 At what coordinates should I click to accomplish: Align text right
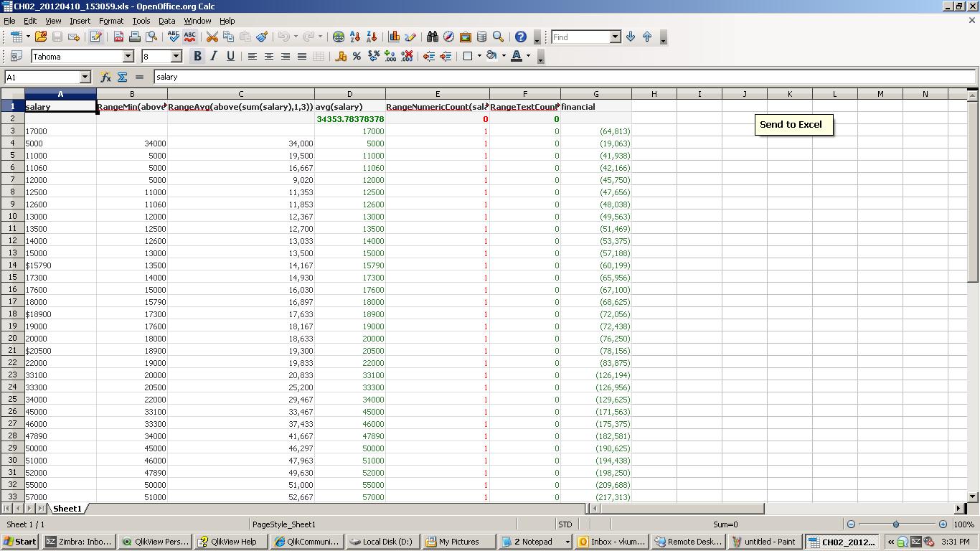(286, 56)
